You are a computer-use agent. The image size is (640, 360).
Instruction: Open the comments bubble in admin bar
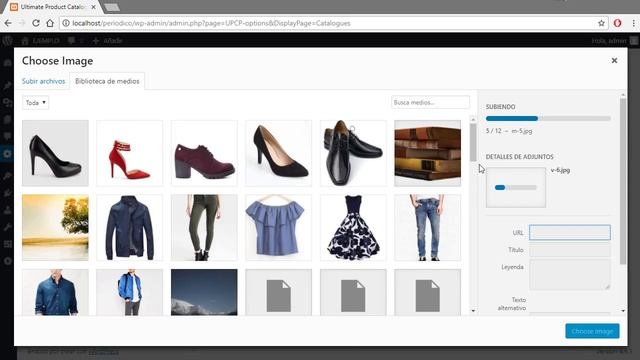72,41
